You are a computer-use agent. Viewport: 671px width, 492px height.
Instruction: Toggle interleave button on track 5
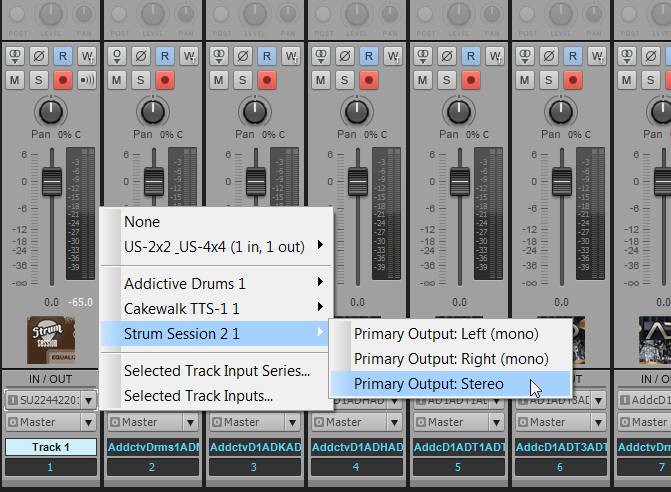(x=423, y=56)
